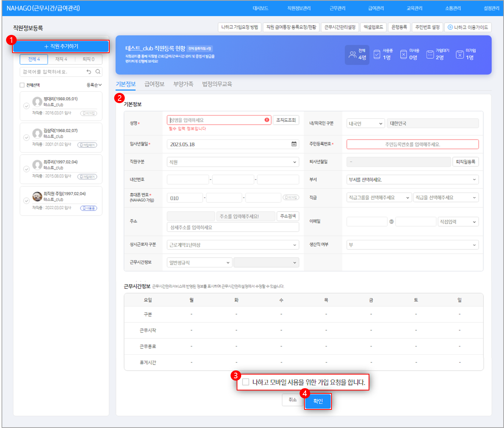Open 근무관리 in top menu

click(338, 8)
